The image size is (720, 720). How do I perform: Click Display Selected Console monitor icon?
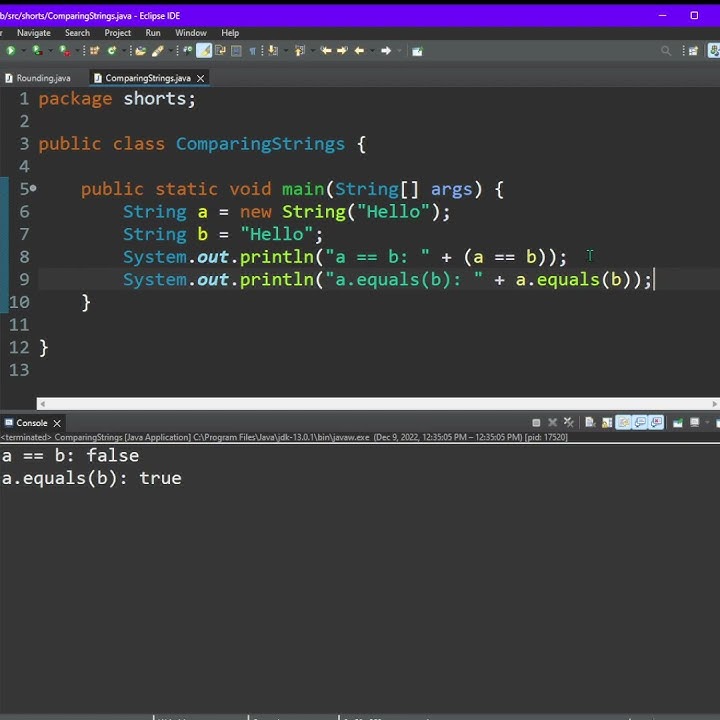click(x=694, y=422)
